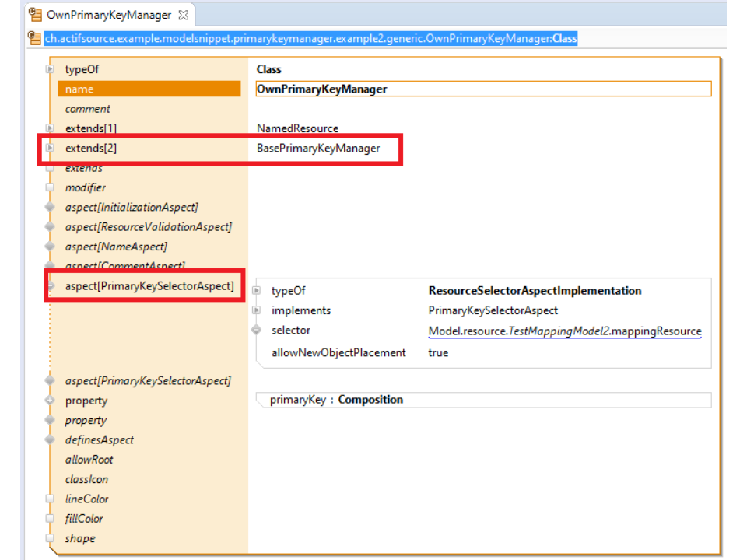Screen dimensions: 747x560
Task: Click the class icon on the OwnPrimaryKeyManager tab
Action: pyautogui.click(x=36, y=15)
